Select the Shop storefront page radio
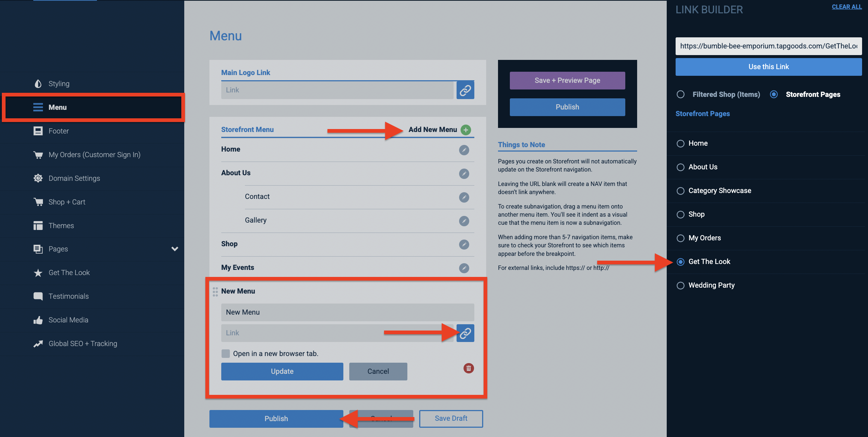Image resolution: width=868 pixels, height=437 pixels. [x=680, y=214]
